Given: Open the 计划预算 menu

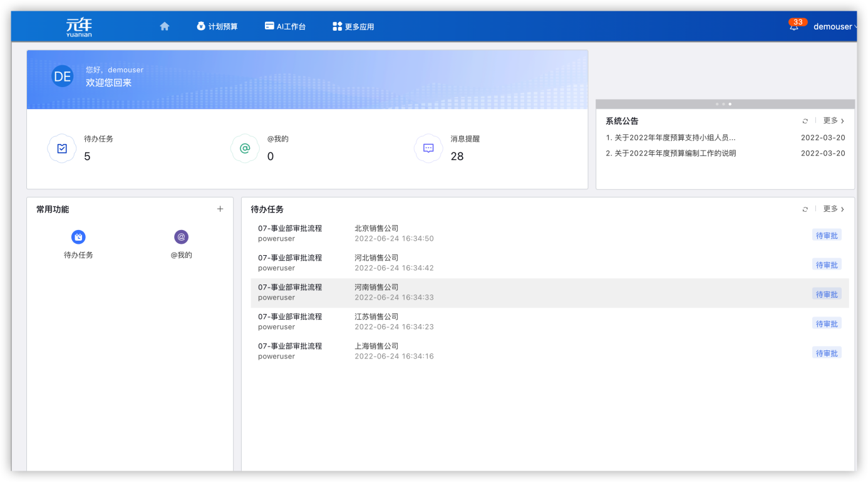Looking at the screenshot, I should point(217,27).
